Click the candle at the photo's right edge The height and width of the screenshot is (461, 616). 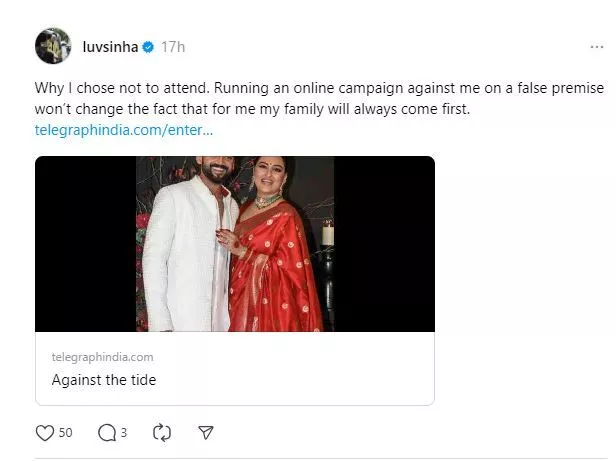click(327, 233)
